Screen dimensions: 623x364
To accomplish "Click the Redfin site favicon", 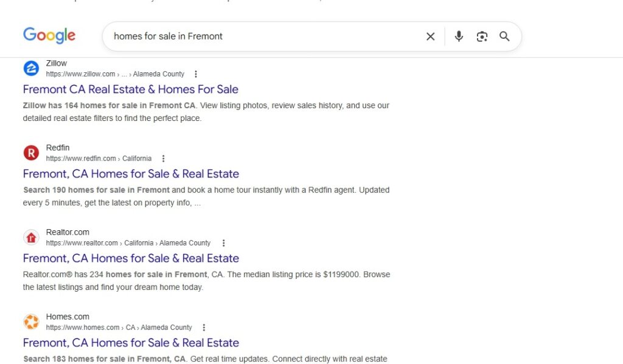I will point(31,153).
